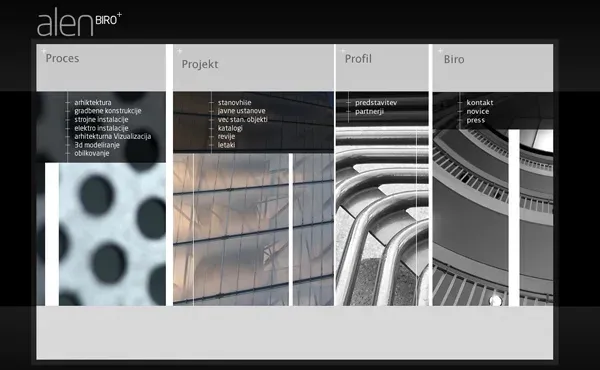Open the Proces section heading
Image resolution: width=600 pixels, height=370 pixels.
(x=62, y=58)
